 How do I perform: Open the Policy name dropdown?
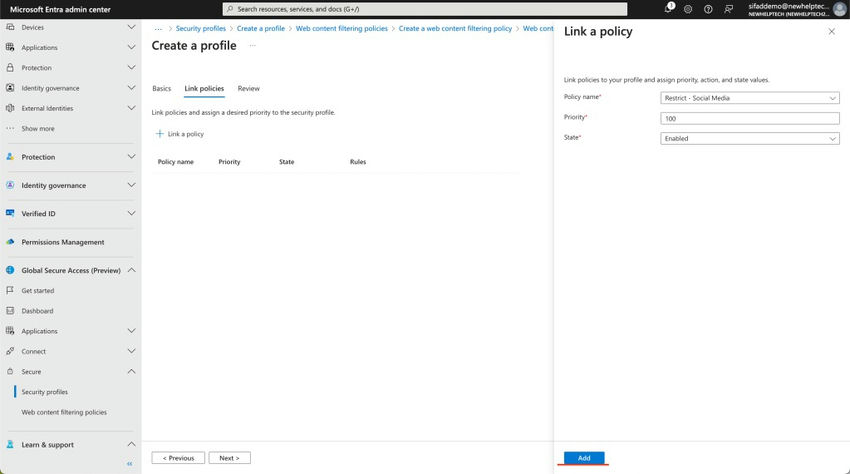pos(750,98)
